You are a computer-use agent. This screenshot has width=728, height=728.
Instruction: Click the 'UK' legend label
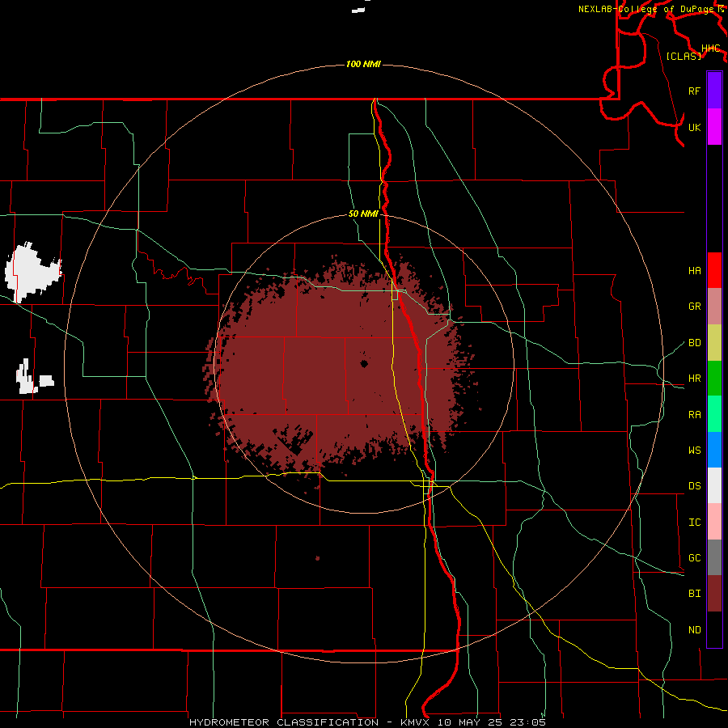point(695,127)
